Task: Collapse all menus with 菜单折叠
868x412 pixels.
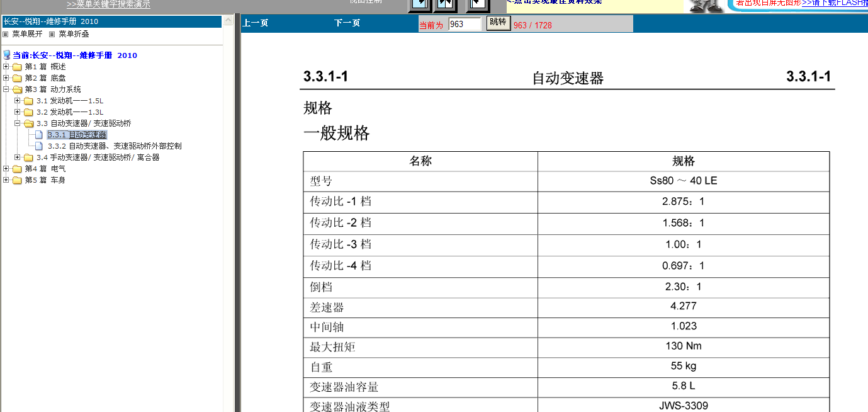Action: 74,34
